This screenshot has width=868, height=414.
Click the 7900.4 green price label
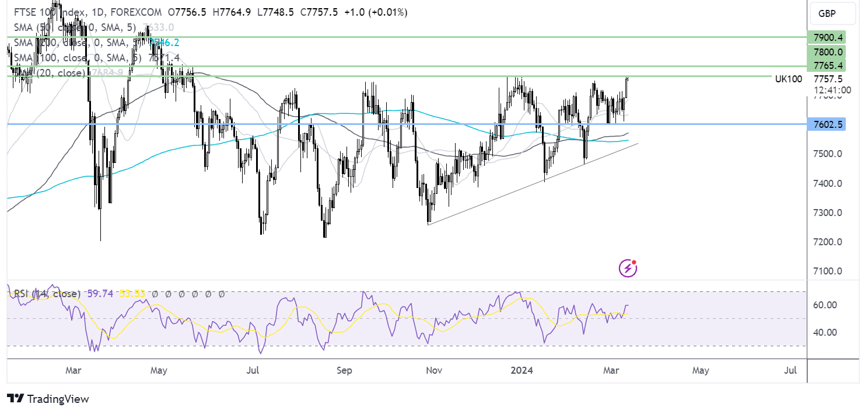[826, 37]
